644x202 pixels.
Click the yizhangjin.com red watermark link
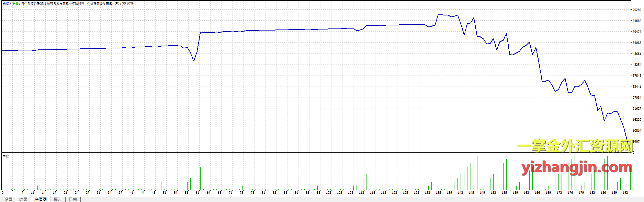[577, 167]
